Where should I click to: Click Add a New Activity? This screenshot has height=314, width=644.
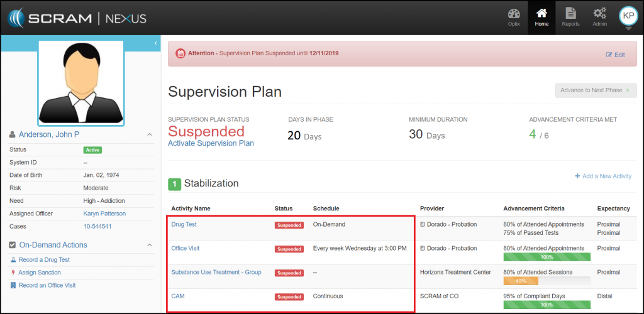(x=602, y=176)
